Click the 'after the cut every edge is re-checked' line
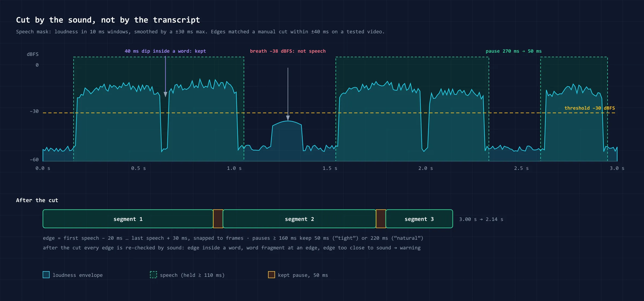The image size is (644, 301). 232,248
